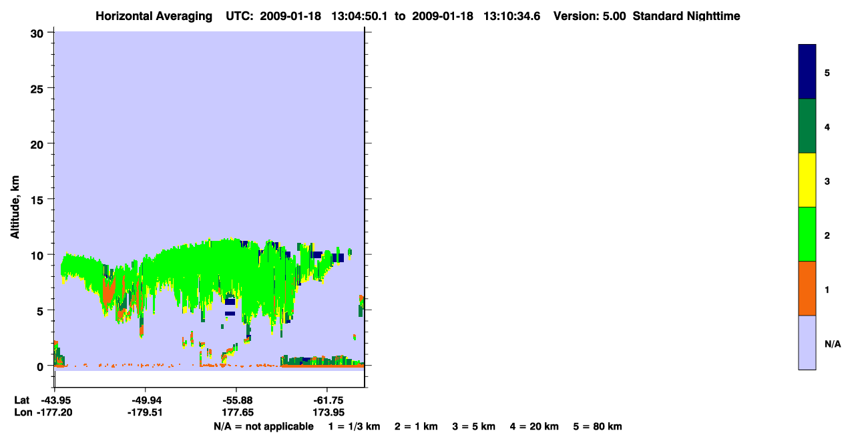
Task: Click the colorbar label 'N/A'
Action: [832, 344]
